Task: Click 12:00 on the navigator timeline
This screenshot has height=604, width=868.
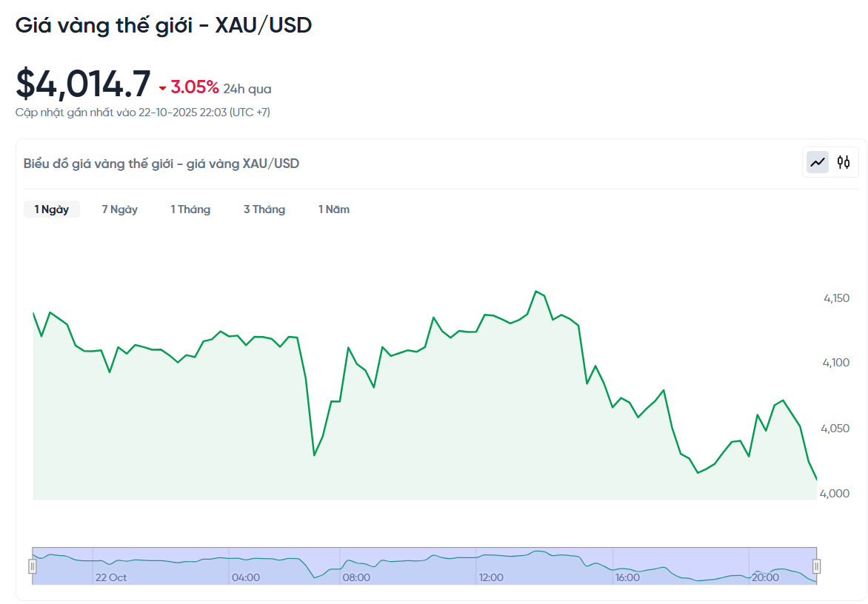Action: [491, 577]
